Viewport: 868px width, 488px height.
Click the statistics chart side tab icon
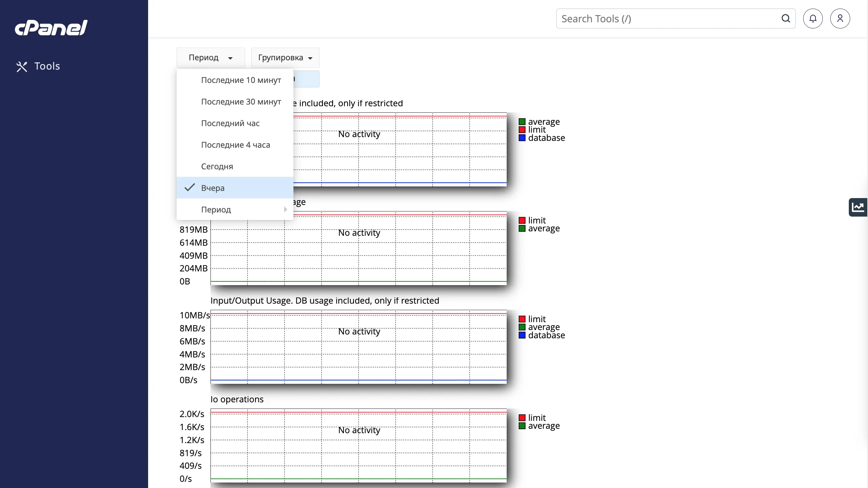click(858, 207)
